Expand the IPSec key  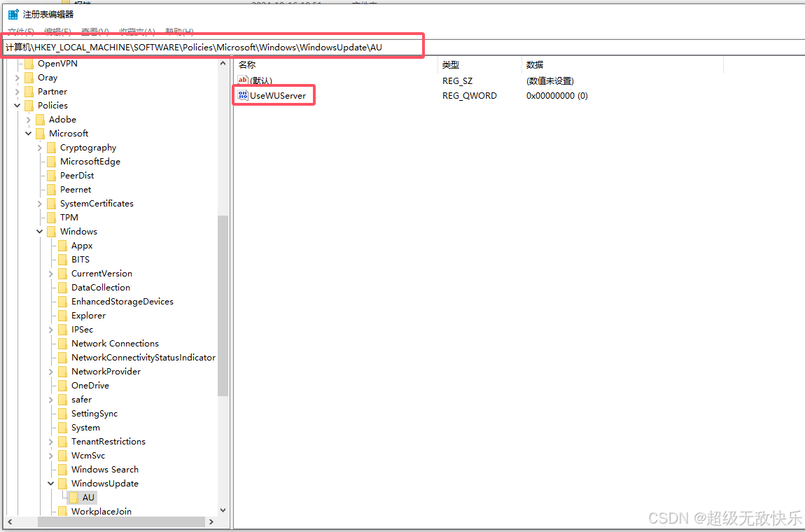click(x=51, y=330)
